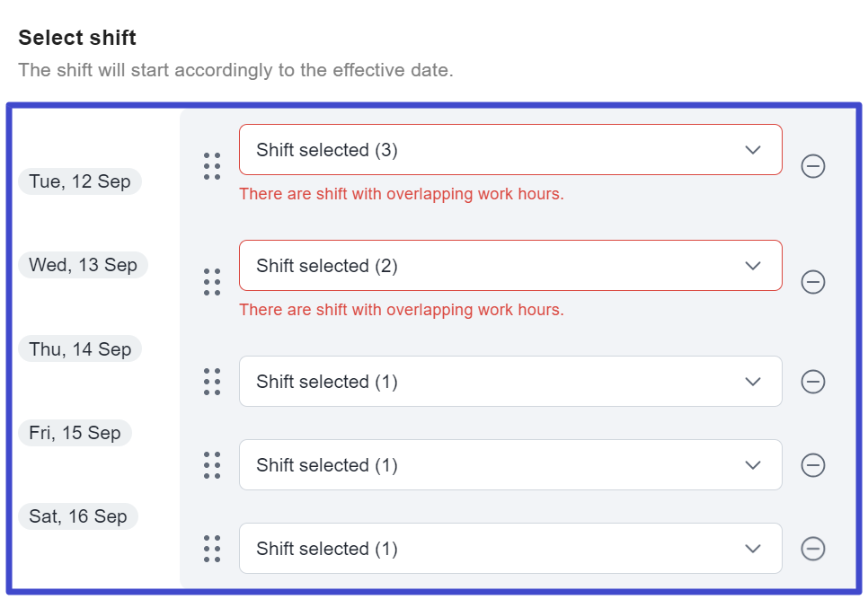This screenshot has width=868, height=608.
Task: Delete the Thu 14 Sep shift via minus button
Action: pos(812,381)
